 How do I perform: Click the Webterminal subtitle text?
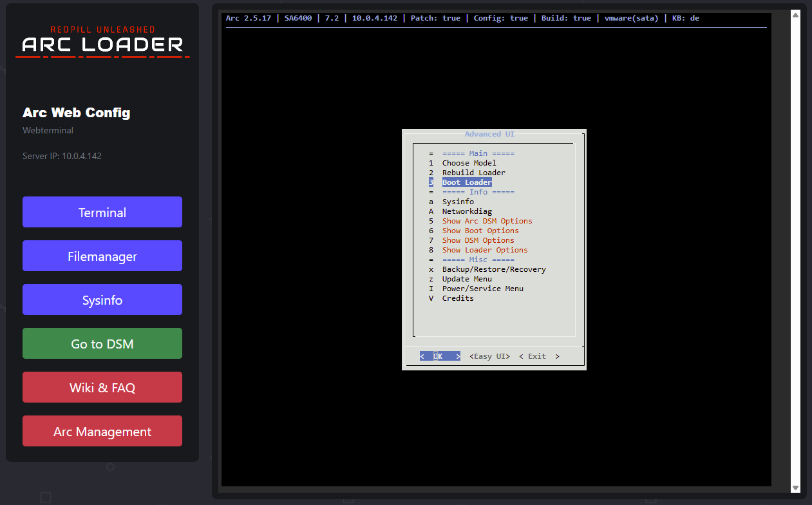pyautogui.click(x=48, y=130)
